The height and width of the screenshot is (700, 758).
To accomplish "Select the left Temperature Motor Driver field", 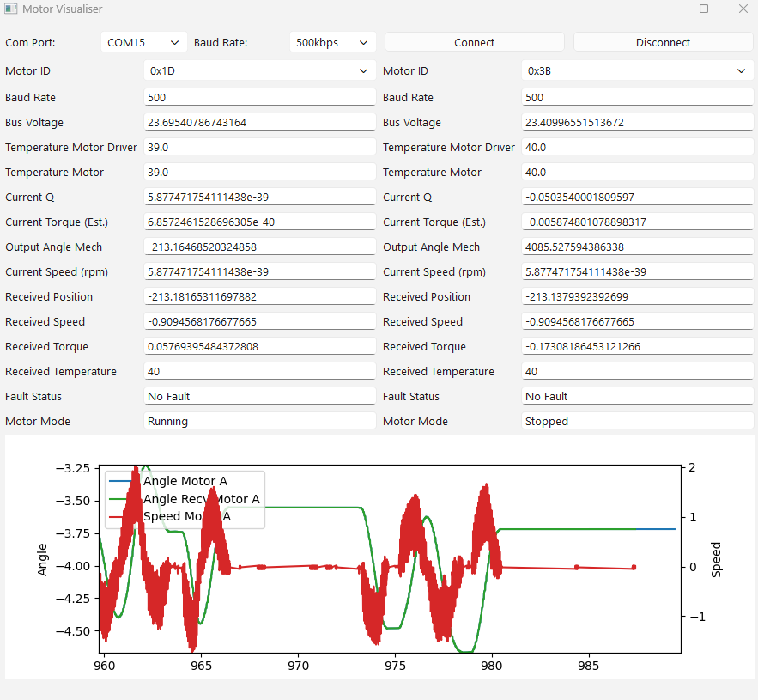I will (x=259, y=148).
